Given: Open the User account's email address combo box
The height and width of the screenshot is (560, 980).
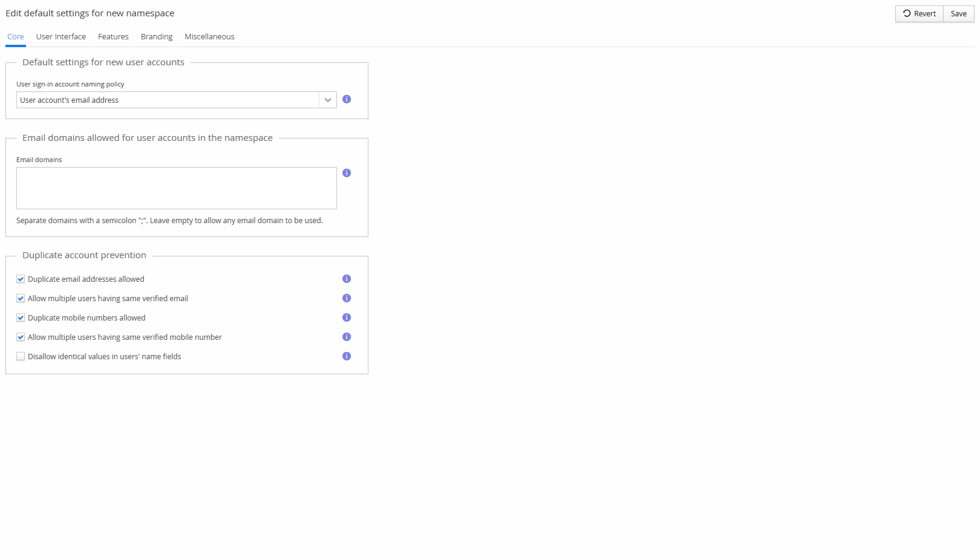Looking at the screenshot, I should coord(168,100).
